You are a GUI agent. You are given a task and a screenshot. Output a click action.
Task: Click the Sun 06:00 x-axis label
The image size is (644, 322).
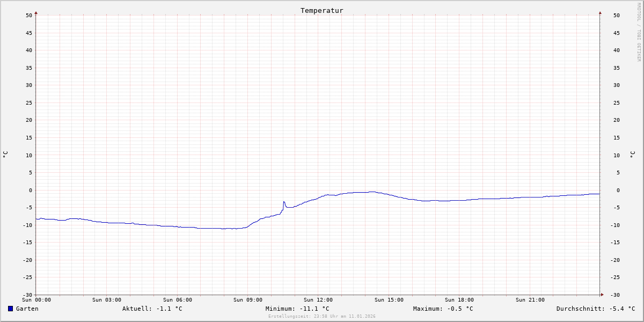[178, 300]
